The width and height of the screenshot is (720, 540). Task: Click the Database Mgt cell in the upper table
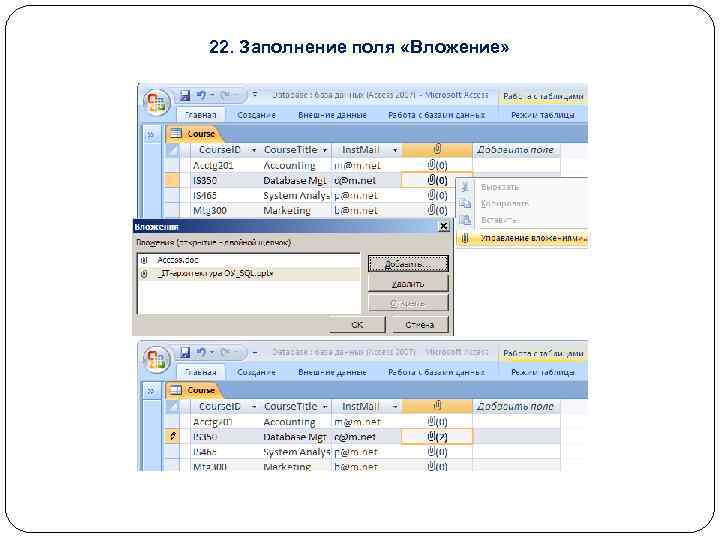(x=295, y=180)
